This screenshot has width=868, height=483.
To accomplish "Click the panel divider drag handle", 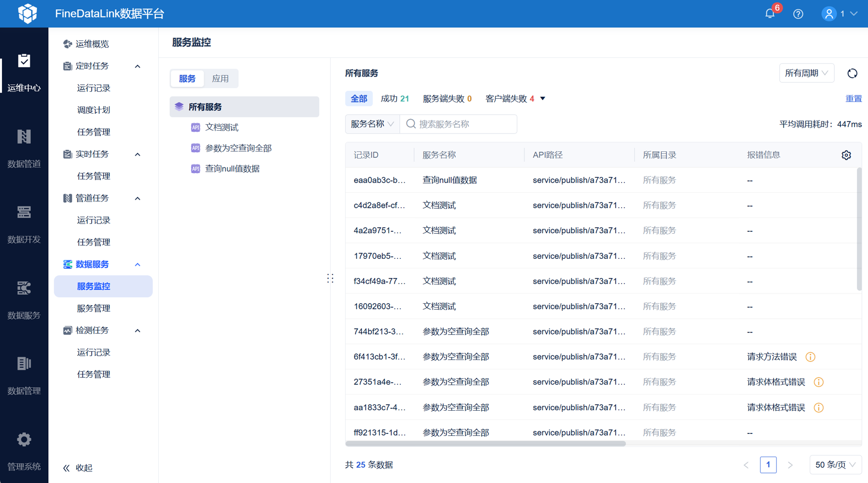I will tap(330, 278).
